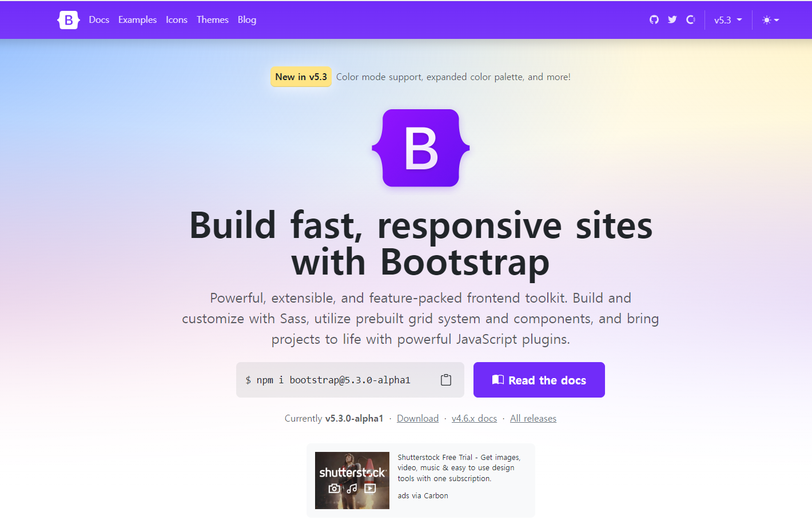The image size is (812, 532).
Task: Open the Open Collective icon link
Action: pyautogui.click(x=691, y=20)
